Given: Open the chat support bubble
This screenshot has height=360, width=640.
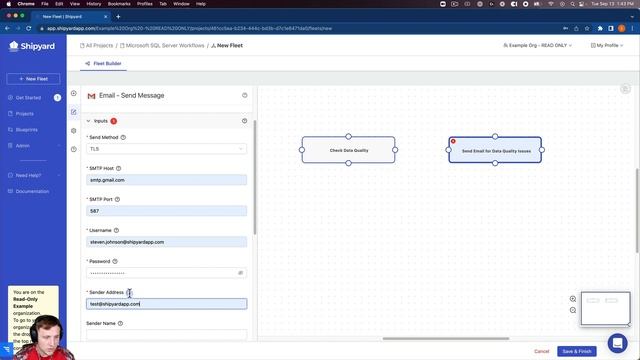Looking at the screenshot, I should pyautogui.click(x=618, y=343).
